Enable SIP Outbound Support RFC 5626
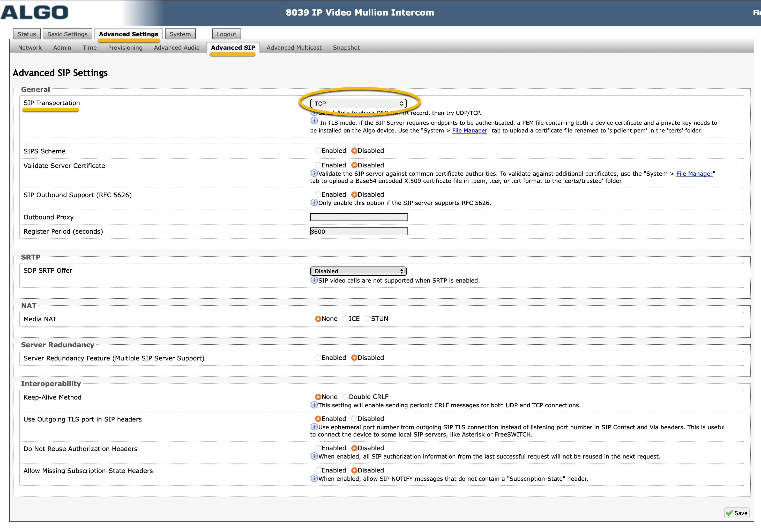761x532 pixels. pyautogui.click(x=318, y=195)
